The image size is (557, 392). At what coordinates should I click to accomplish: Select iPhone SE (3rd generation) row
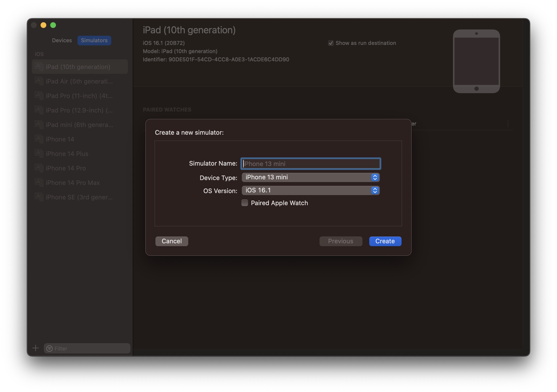(80, 197)
